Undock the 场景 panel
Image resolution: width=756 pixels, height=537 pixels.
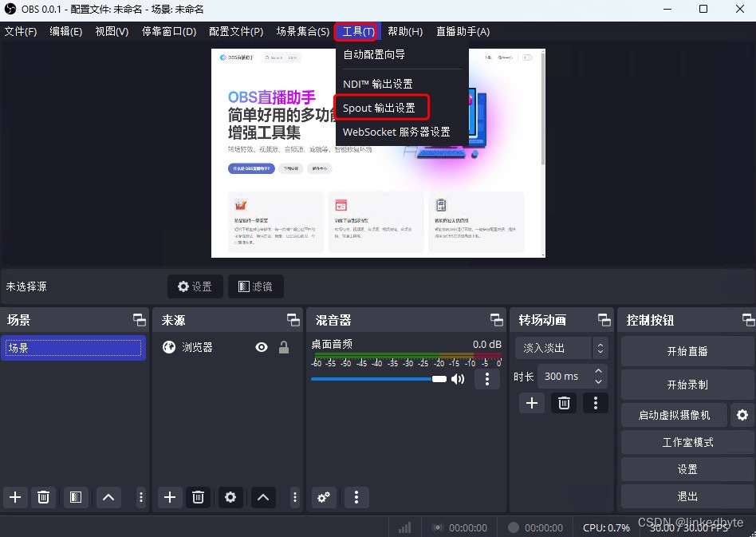coord(140,320)
